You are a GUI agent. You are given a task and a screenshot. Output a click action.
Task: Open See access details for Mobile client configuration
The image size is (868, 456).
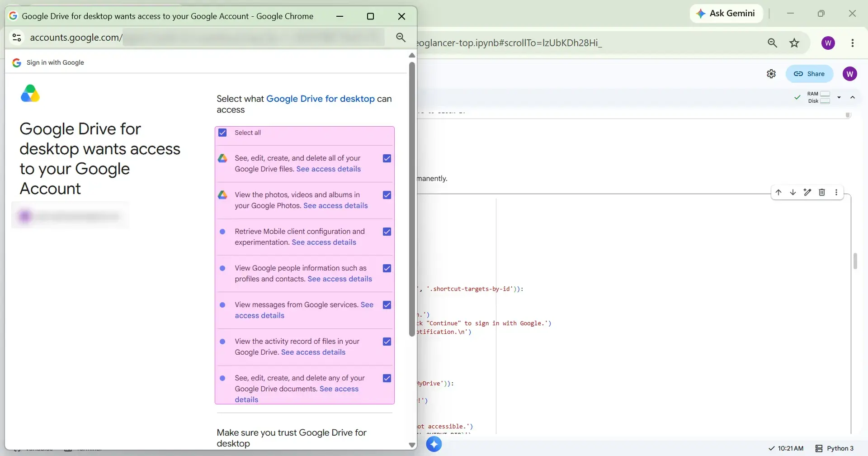(324, 242)
